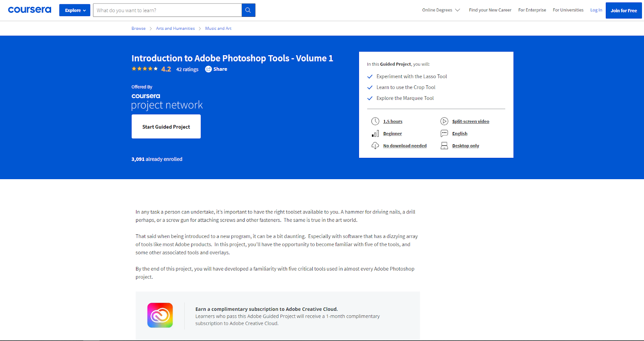Click the clock icon beside 1.5 hours
Screen dimensions: 644x341
point(375,121)
